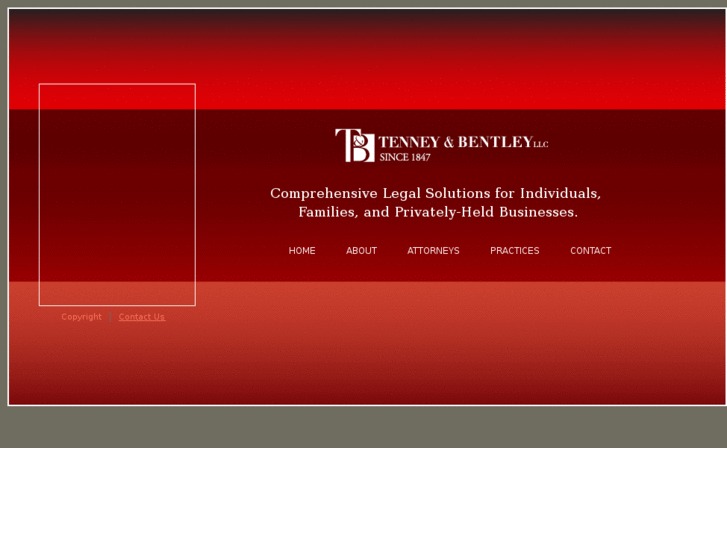The width and height of the screenshot is (727, 545).
Task: Open the CONTACT navigation link
Action: (591, 251)
